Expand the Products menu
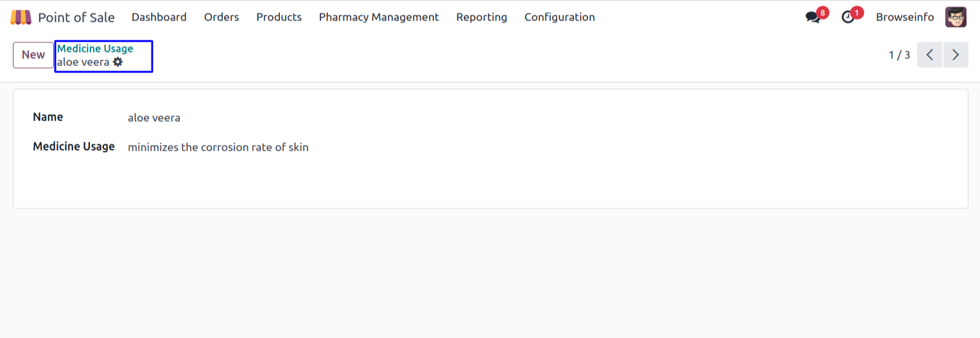Screen dimensions: 980x338 point(279,17)
